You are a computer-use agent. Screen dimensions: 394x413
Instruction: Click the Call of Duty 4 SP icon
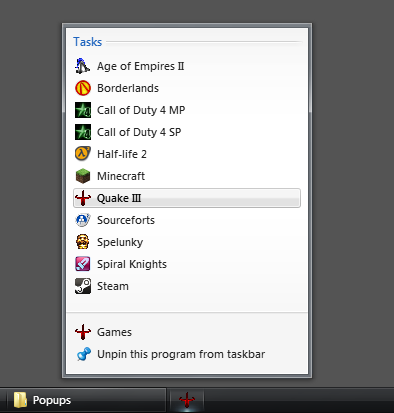coord(83,132)
